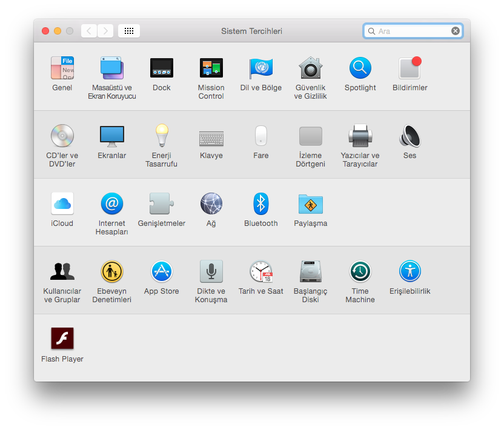Open Dil ve Bölge preferences
Screen dimensions: 504x430
click(260, 68)
